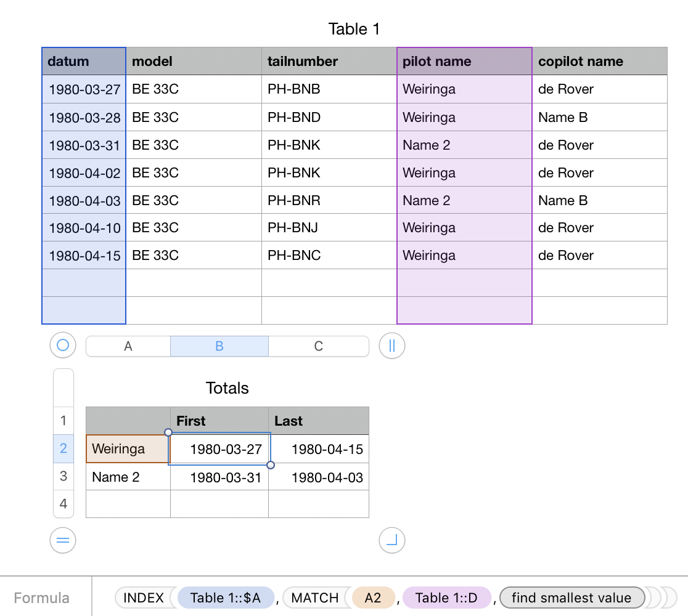Select the datum column header
The height and width of the screenshot is (616, 688).
[x=83, y=61]
